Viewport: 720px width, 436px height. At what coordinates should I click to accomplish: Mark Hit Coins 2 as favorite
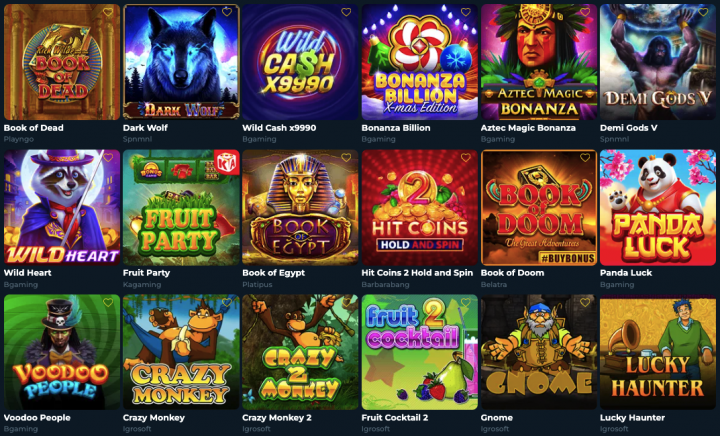pyautogui.click(x=466, y=157)
